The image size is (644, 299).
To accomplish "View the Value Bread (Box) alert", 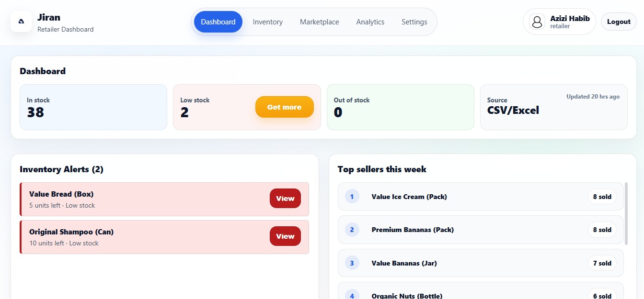I will tap(285, 199).
